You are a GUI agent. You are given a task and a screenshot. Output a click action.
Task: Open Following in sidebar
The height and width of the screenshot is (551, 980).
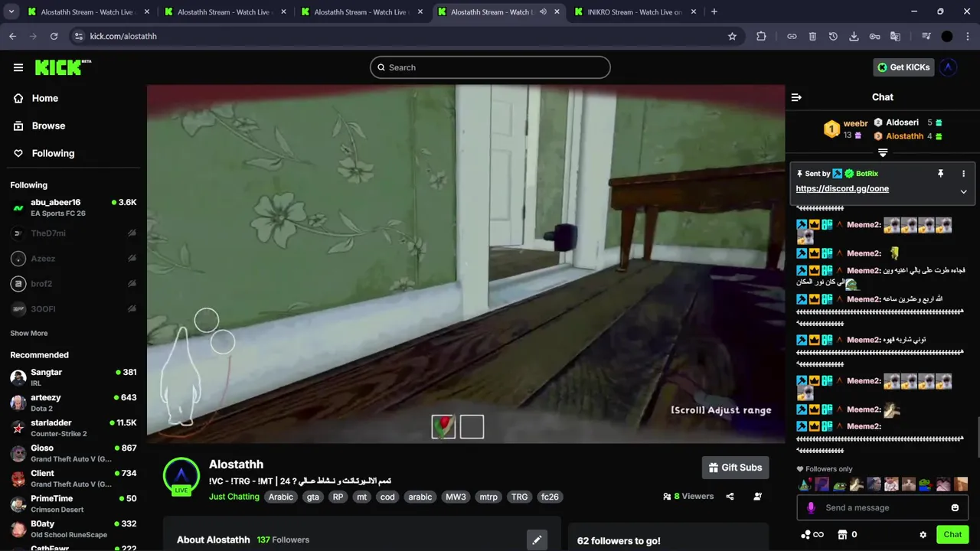click(44, 153)
